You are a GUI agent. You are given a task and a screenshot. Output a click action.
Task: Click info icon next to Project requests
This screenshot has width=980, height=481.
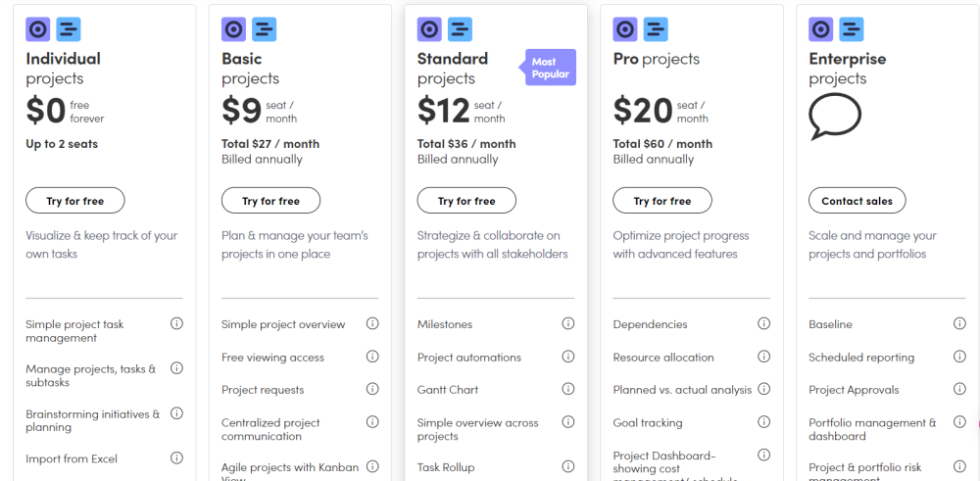pos(372,389)
